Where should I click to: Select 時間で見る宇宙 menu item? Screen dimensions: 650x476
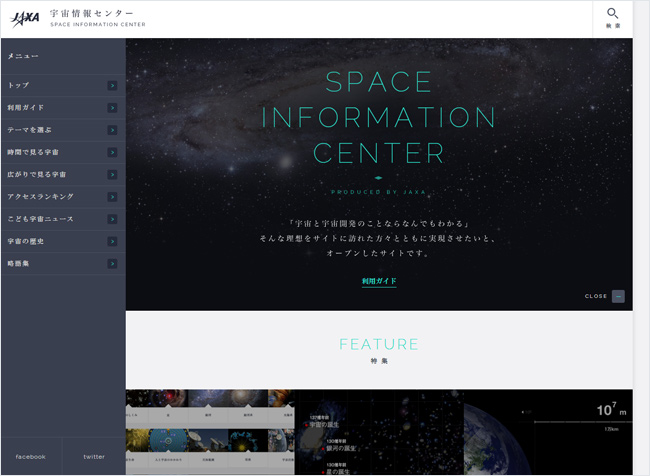coord(63,153)
